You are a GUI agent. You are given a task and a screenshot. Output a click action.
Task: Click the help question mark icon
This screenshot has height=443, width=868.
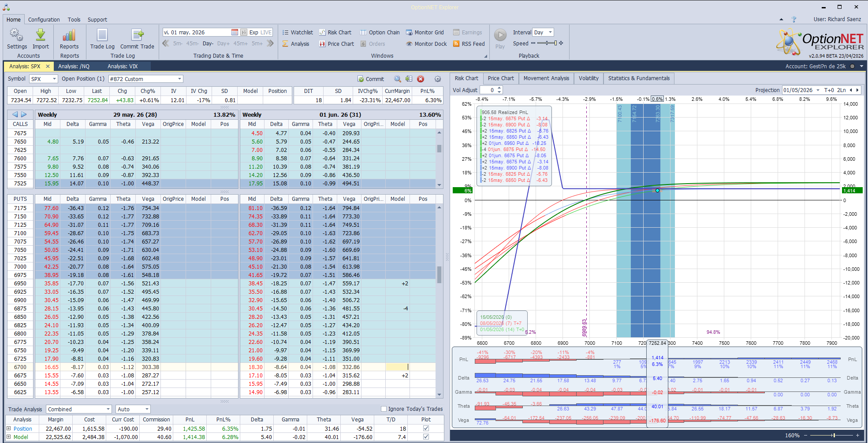(794, 19)
